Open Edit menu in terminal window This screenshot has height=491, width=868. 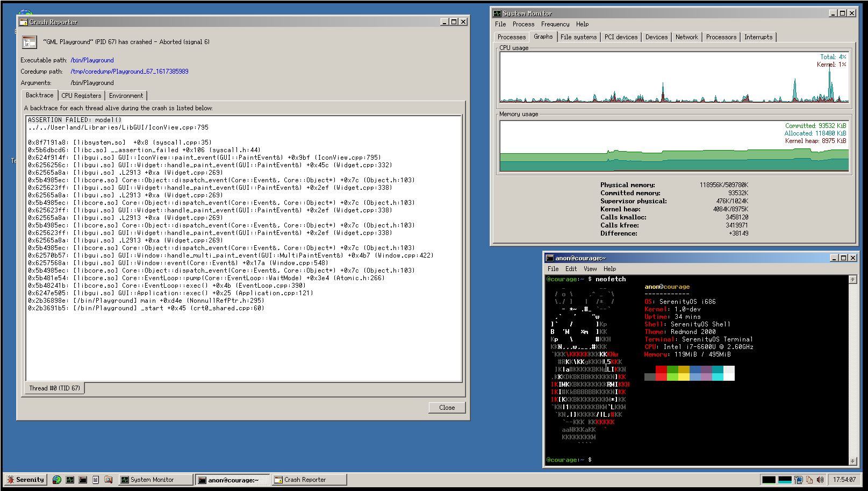tap(571, 269)
